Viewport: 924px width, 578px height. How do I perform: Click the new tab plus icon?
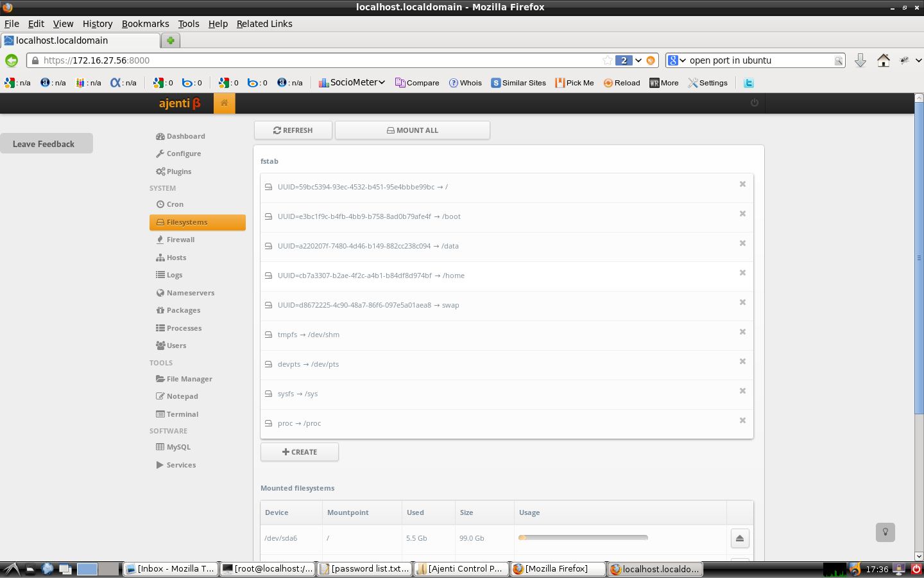(x=171, y=40)
